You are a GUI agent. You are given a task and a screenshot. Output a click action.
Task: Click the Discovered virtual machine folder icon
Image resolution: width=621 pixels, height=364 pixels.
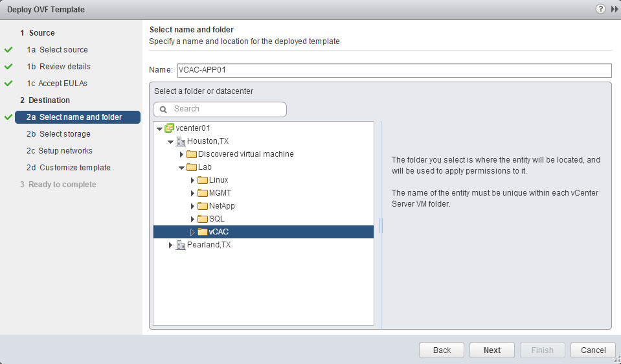(x=192, y=154)
